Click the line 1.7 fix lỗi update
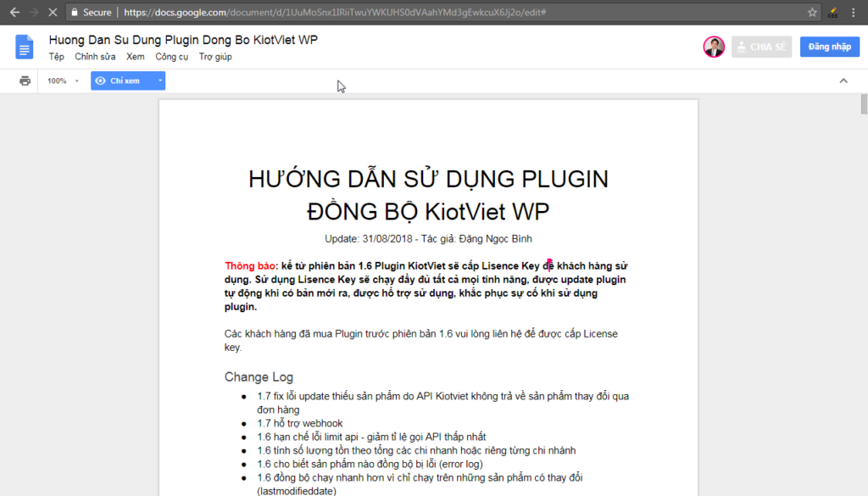 (442, 403)
